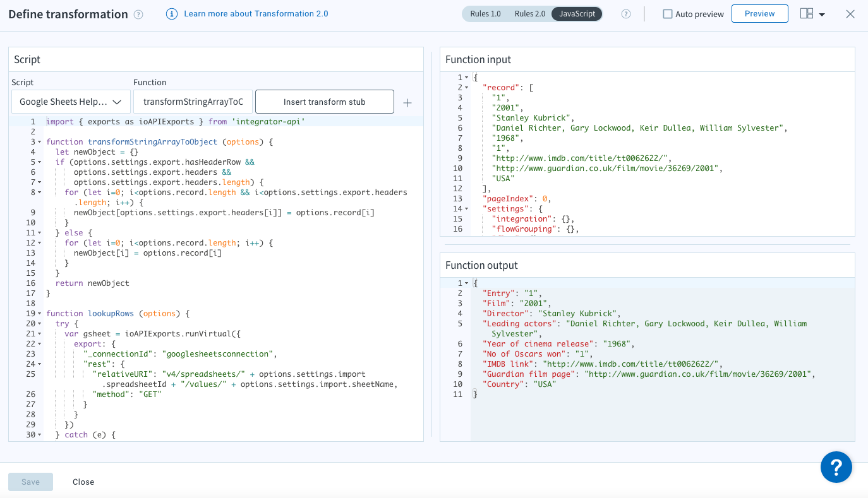
Task: Collapse the record array in Function input
Action: (x=467, y=88)
